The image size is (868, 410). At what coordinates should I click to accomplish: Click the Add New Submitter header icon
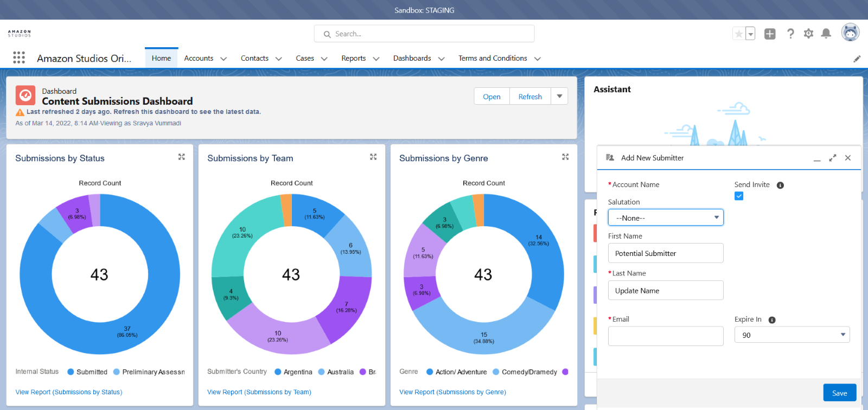pyautogui.click(x=610, y=158)
